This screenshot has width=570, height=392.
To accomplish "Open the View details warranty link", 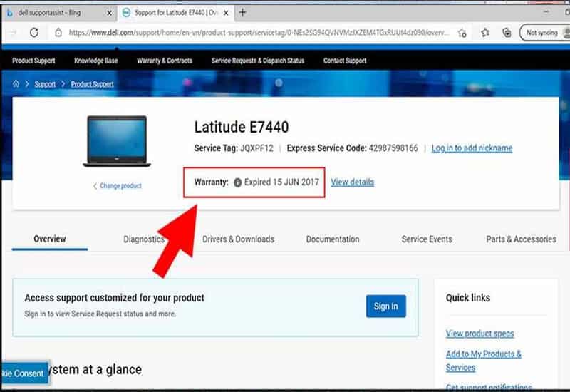I will pos(352,182).
